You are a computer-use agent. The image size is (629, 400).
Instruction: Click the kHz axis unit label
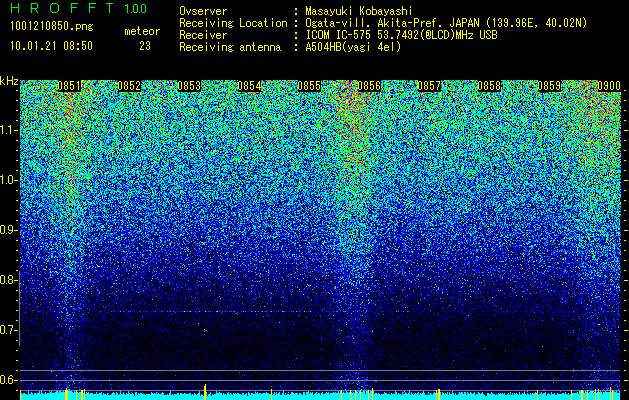[x=9, y=81]
